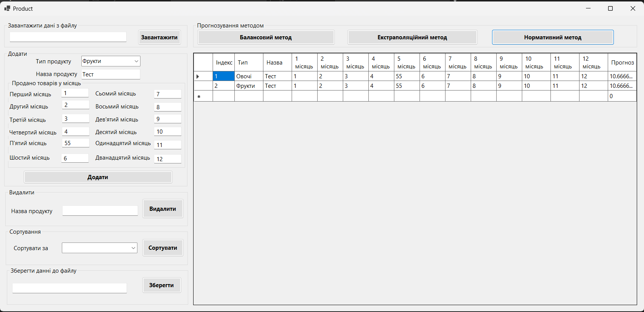Click the Сортувати button
The width and height of the screenshot is (644, 312).
coord(163,248)
